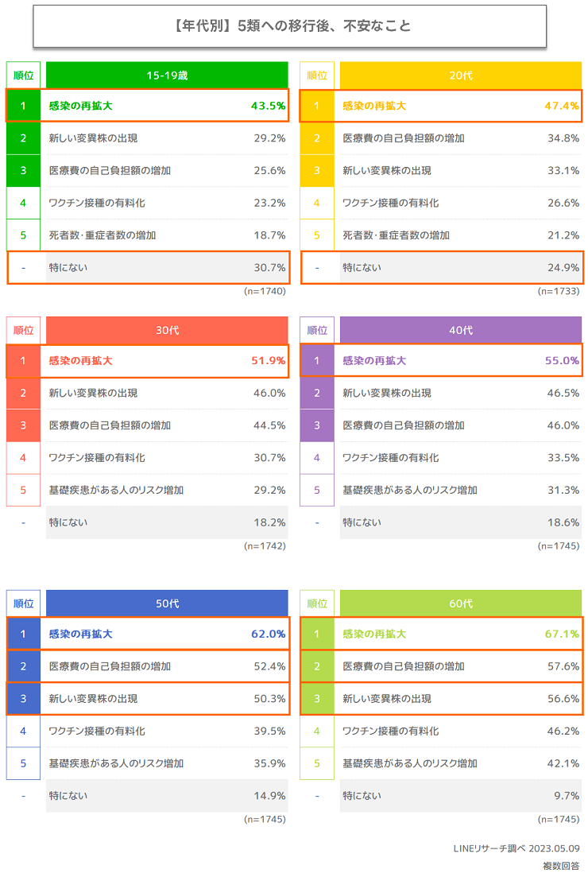Click the 順位 label beside the 30代 header
This screenshot has width=588, height=877.
point(24,330)
